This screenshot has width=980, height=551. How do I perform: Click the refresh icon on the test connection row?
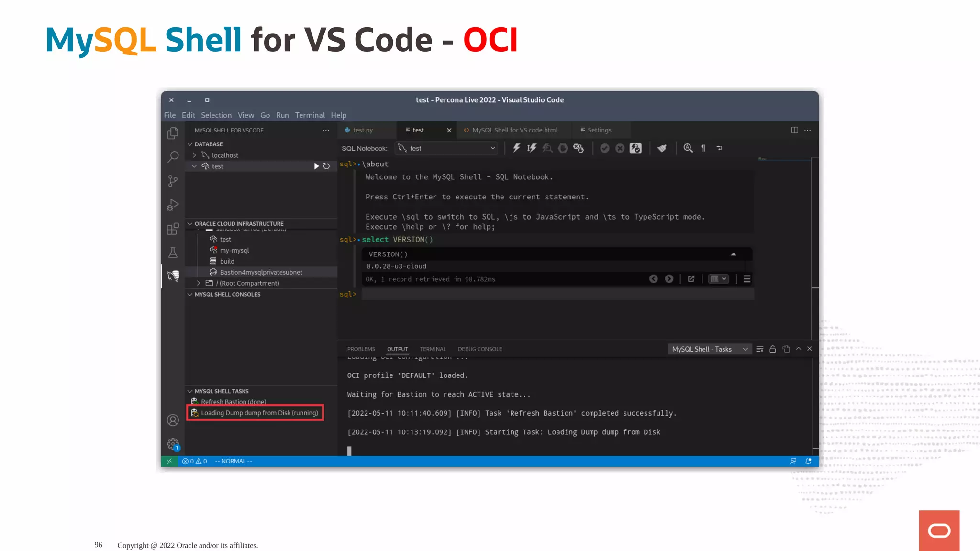pos(326,166)
